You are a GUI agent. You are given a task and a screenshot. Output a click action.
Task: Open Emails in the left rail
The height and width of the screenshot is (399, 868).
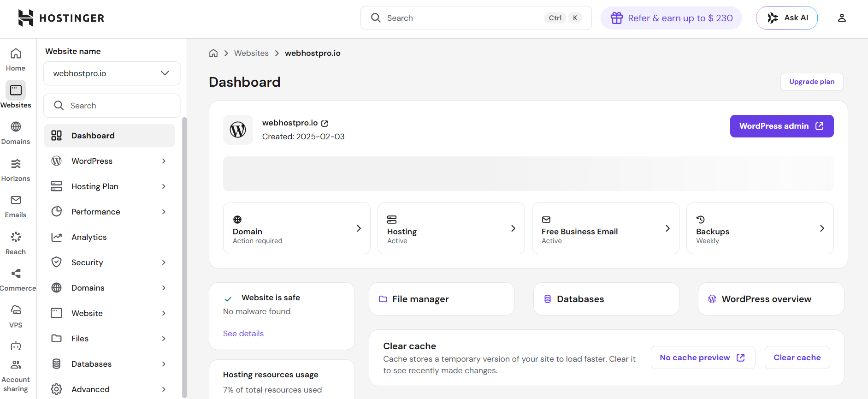[x=16, y=206]
